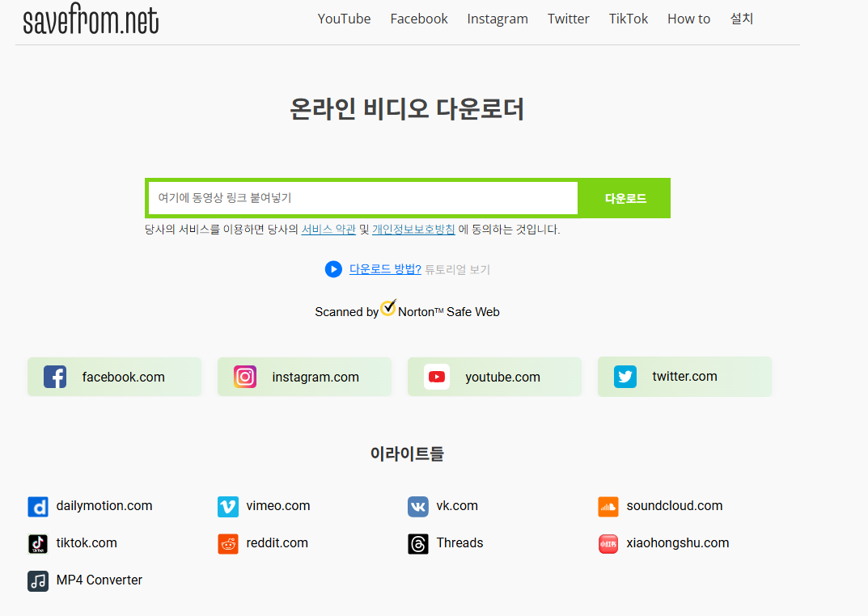Open the soundcloud.com link

coord(674,506)
